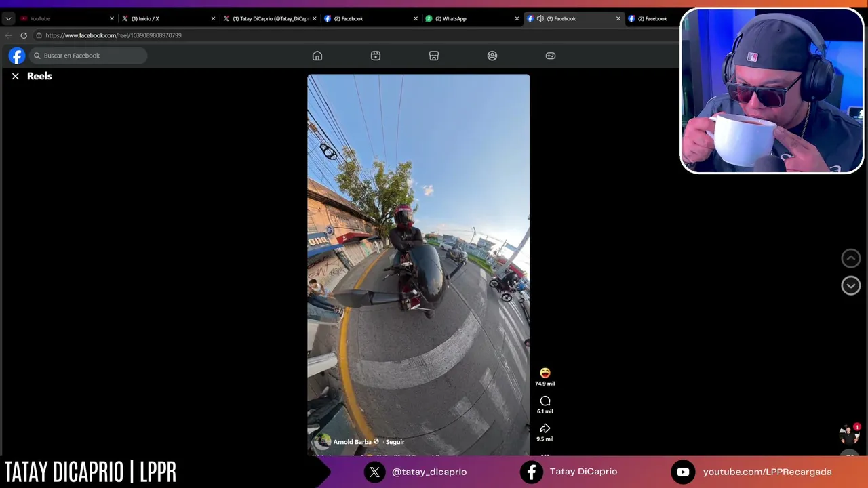Screen dimensions: 868x488
Task: Open Arnold Barba's profile picture
Action: pyautogui.click(x=323, y=442)
